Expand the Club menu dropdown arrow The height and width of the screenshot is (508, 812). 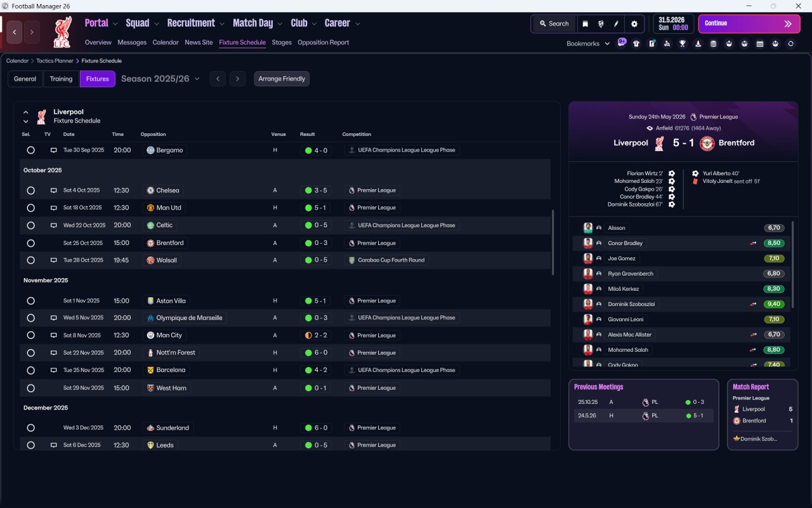(x=313, y=24)
